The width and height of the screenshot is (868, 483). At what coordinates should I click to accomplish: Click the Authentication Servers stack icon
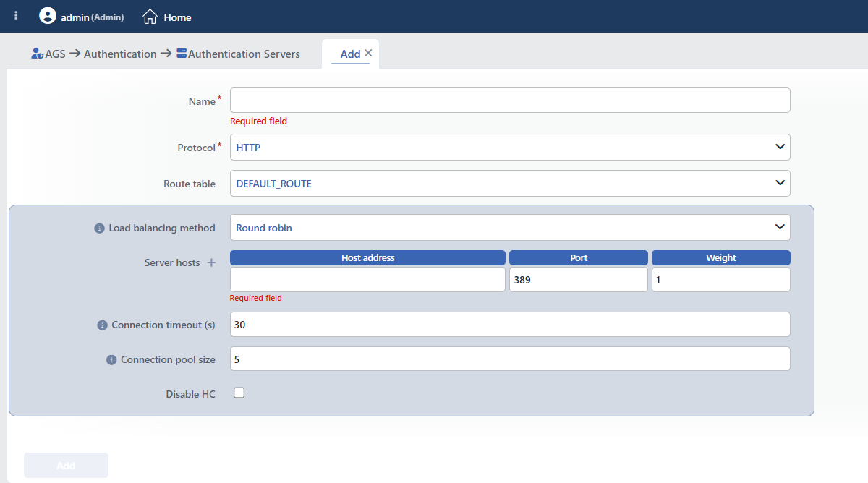pos(182,54)
